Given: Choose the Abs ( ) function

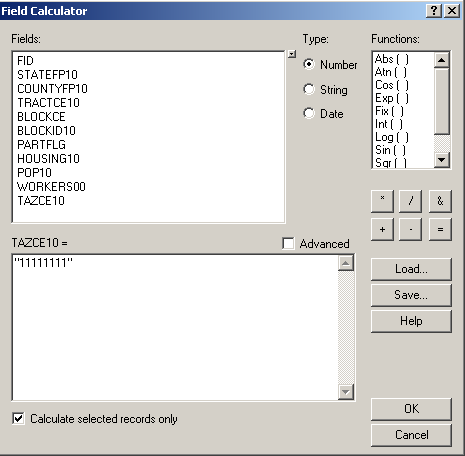Looking at the screenshot, I should 391,59.
